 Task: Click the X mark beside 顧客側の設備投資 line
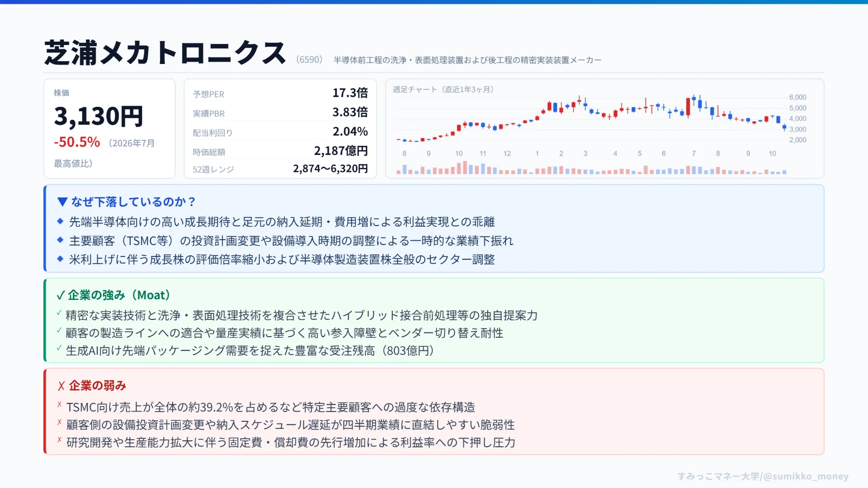click(60, 422)
